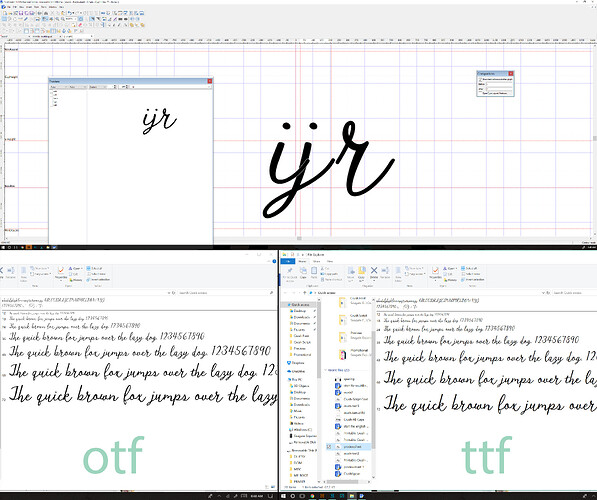Open the File menu in FontCreator
The height and width of the screenshot is (500, 597).
click(x=9, y=7)
